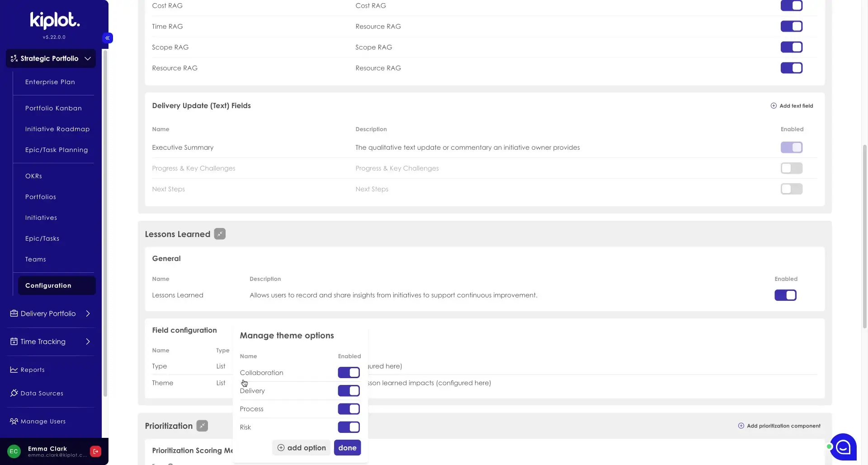The width and height of the screenshot is (868, 465).
Task: Select the Reports icon in sidebar
Action: (14, 370)
